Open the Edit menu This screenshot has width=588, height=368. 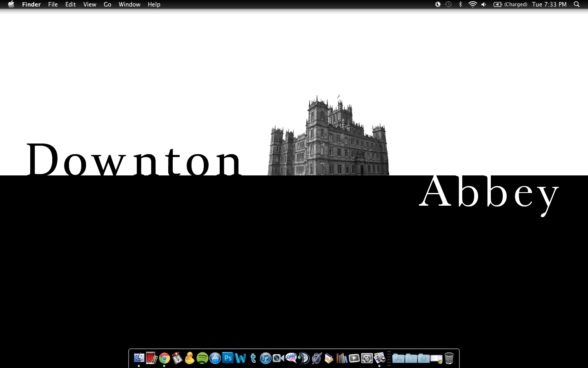click(71, 4)
